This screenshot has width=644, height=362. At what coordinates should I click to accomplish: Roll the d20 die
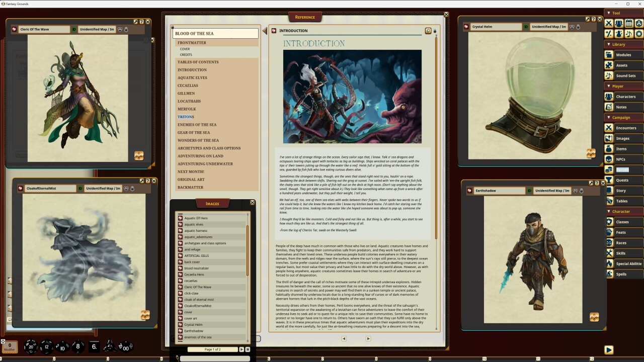[x=31, y=346]
